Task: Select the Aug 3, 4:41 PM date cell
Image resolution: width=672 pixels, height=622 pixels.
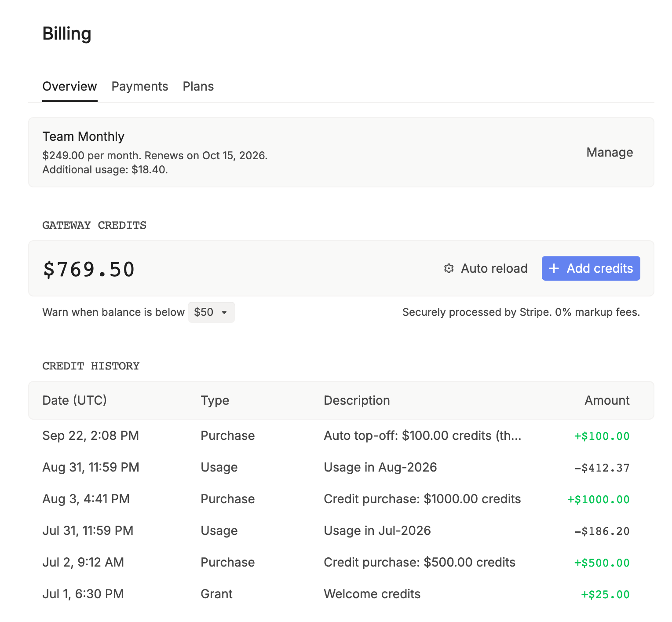Action: pyautogui.click(x=86, y=499)
